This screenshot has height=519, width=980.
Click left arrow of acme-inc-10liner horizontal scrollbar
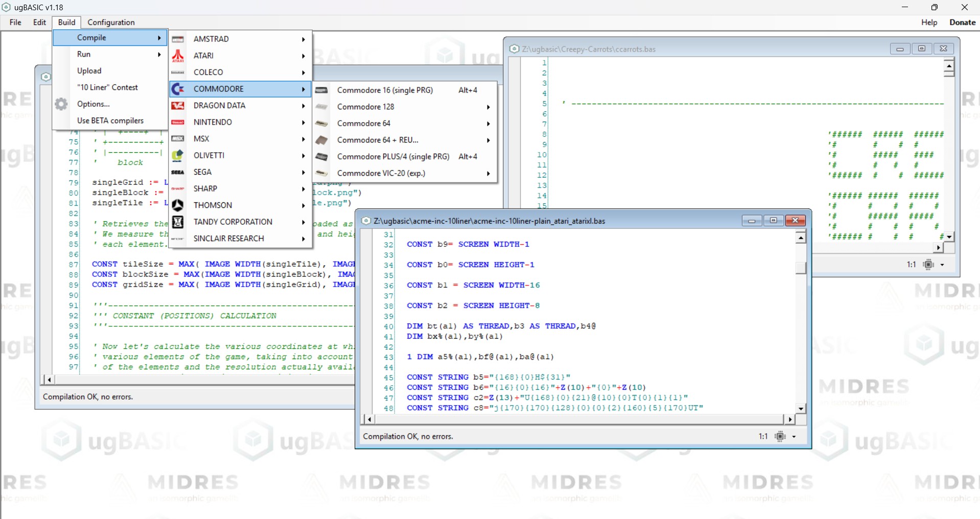[x=369, y=419]
